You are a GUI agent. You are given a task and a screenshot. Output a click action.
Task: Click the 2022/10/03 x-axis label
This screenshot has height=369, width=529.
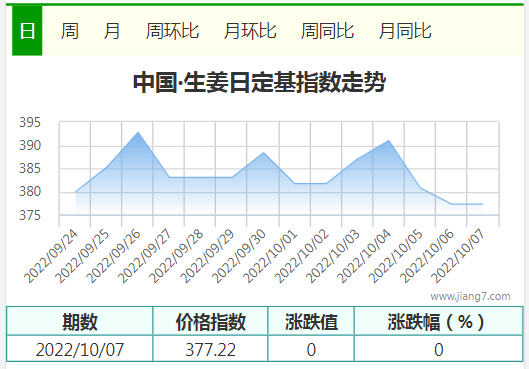pos(333,256)
